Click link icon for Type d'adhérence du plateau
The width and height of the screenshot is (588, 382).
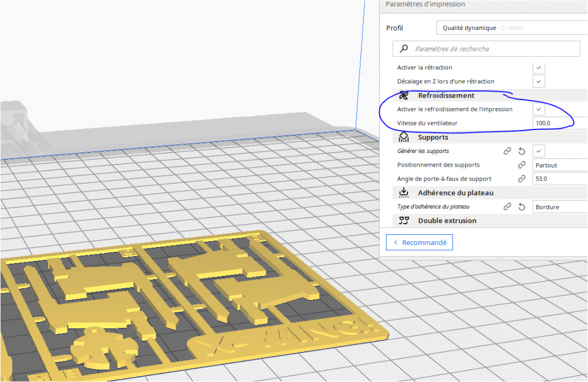click(x=507, y=207)
